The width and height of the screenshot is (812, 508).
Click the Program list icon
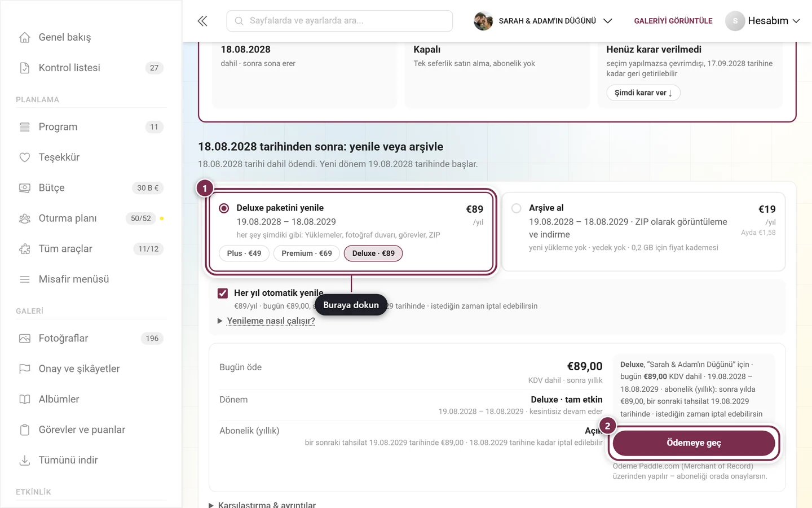tap(25, 127)
